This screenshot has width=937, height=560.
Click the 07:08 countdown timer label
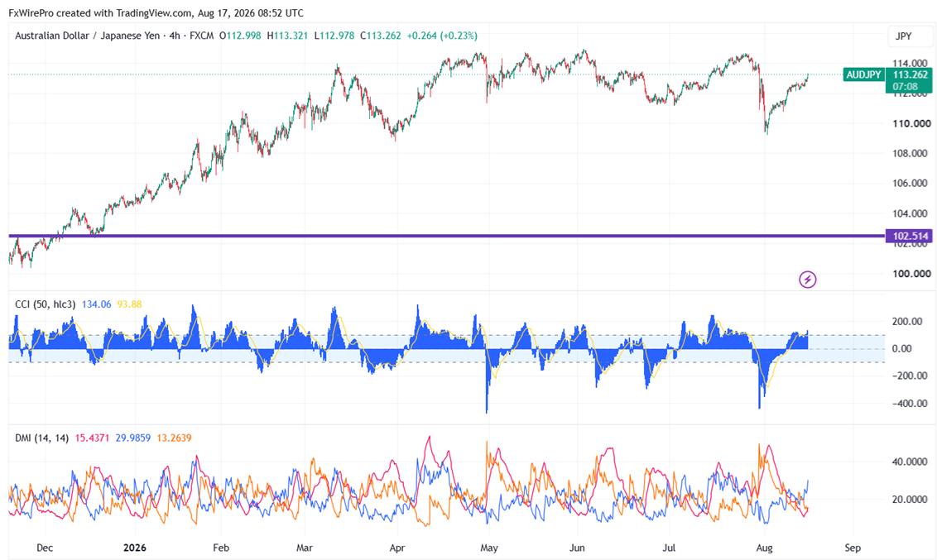[x=905, y=87]
